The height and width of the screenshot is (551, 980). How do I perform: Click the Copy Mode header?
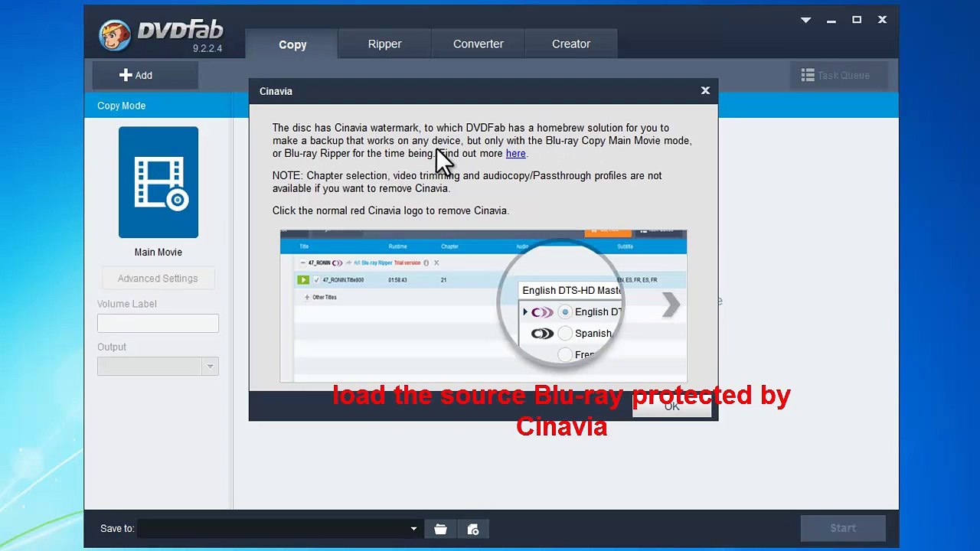[121, 106]
